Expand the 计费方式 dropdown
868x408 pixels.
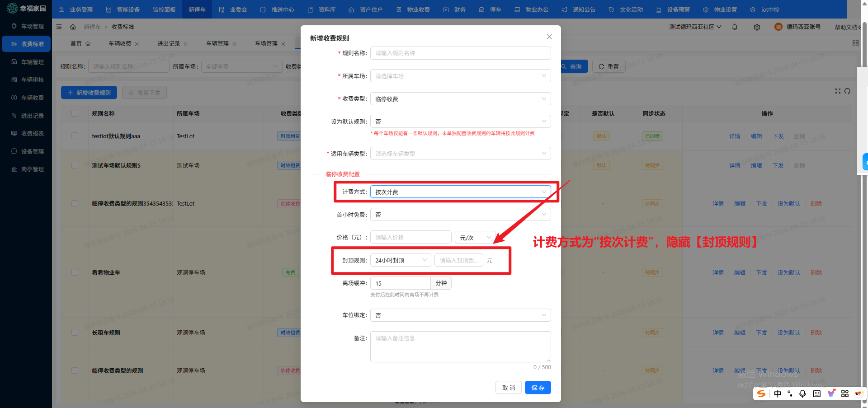[x=460, y=192]
